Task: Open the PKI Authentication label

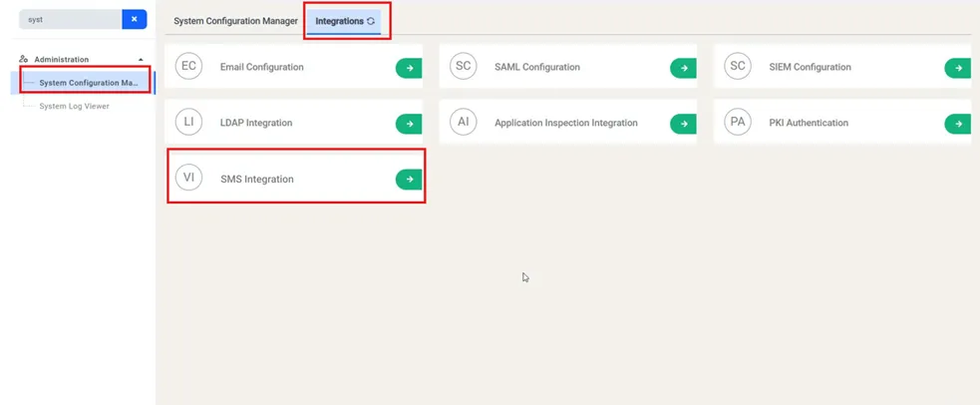Action: [809, 123]
